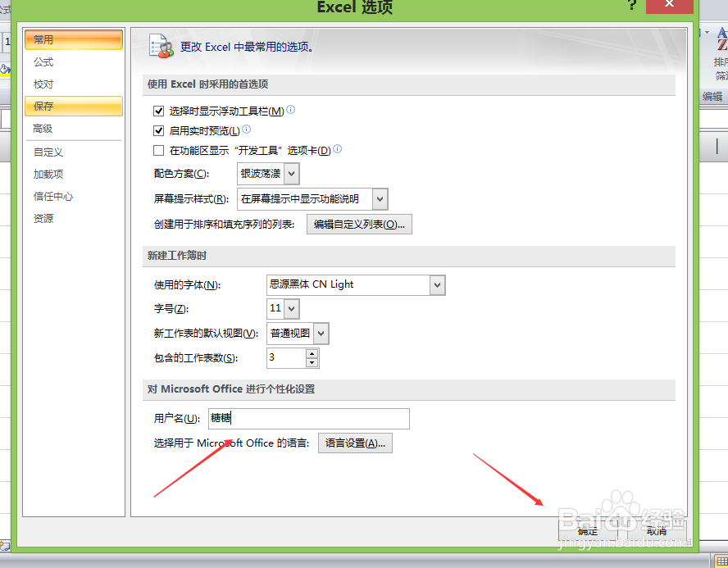Click the 确定 button
Viewport: 728px width, 568px height.
(x=588, y=530)
